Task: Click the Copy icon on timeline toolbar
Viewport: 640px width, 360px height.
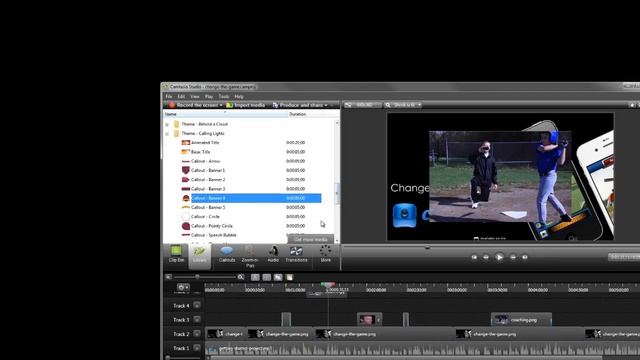Action: (278, 277)
